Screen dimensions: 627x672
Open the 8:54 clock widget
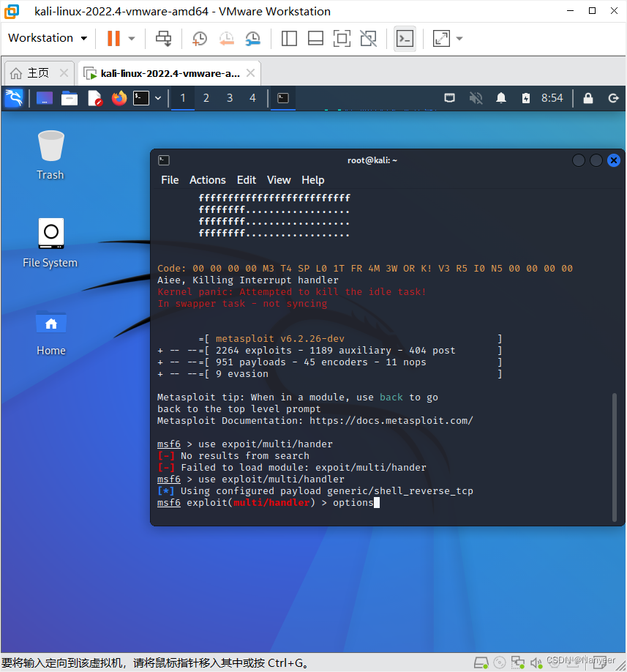pyautogui.click(x=552, y=98)
